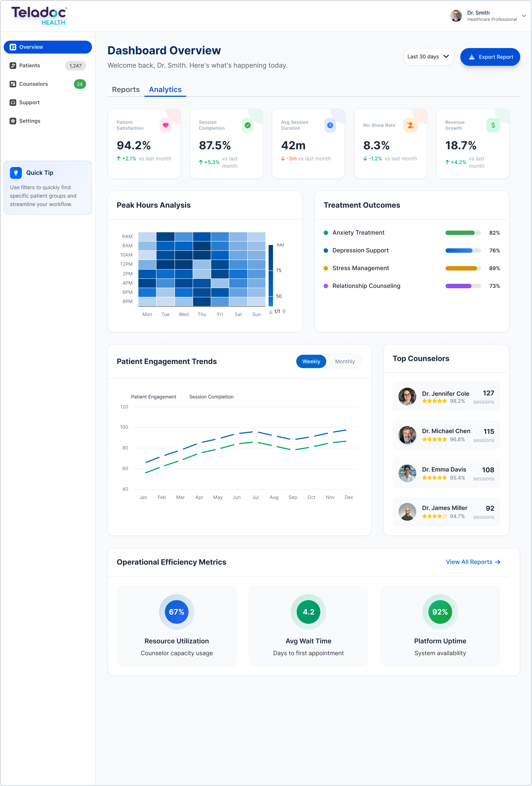The image size is (532, 786).
Task: Click the Export Report button
Action: 490,57
